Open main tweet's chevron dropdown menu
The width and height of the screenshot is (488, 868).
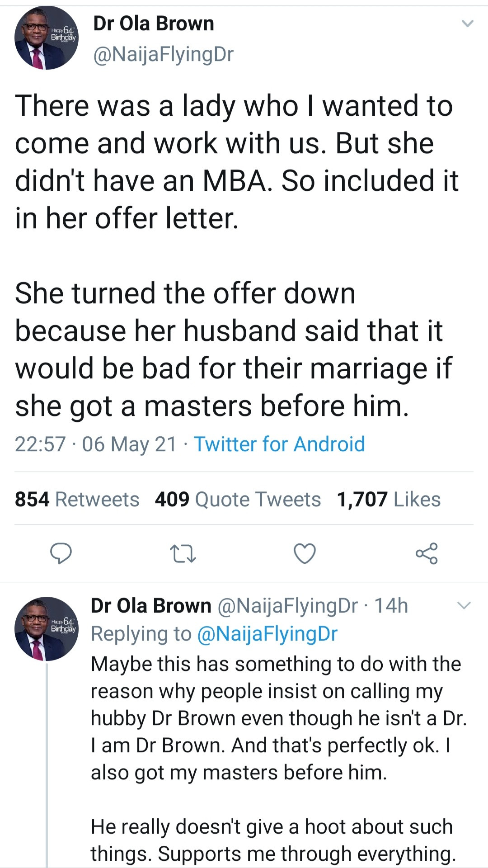468,24
